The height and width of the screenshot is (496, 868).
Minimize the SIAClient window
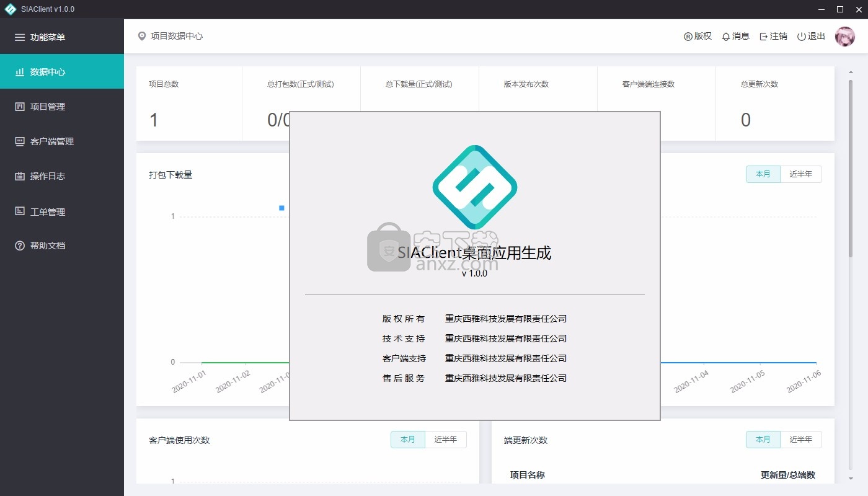tap(823, 9)
